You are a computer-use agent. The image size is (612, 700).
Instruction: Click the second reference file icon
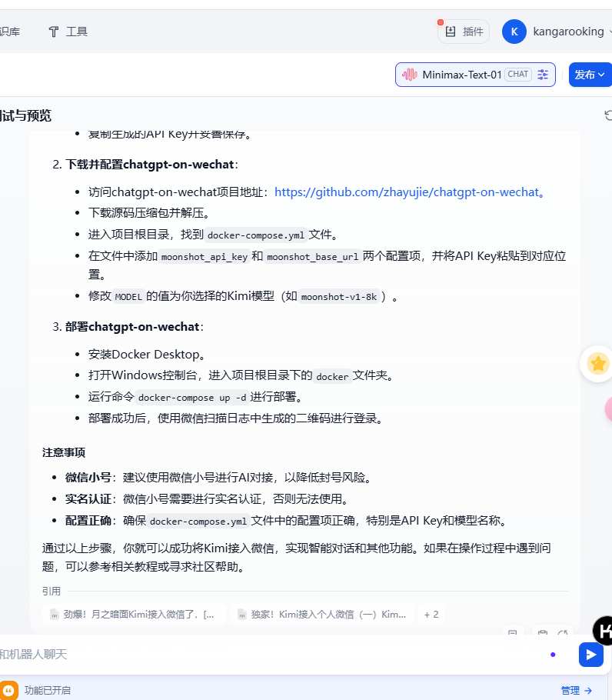click(241, 615)
